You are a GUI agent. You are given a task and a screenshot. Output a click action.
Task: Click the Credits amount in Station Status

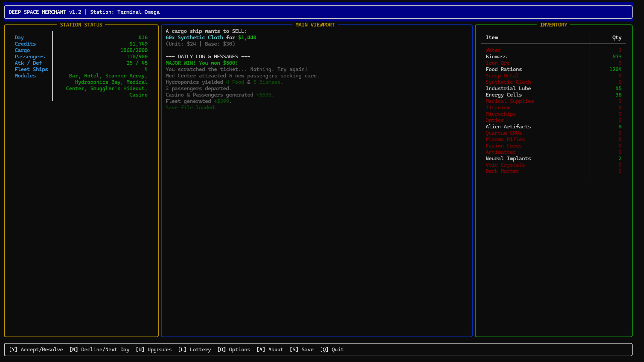tap(139, 44)
